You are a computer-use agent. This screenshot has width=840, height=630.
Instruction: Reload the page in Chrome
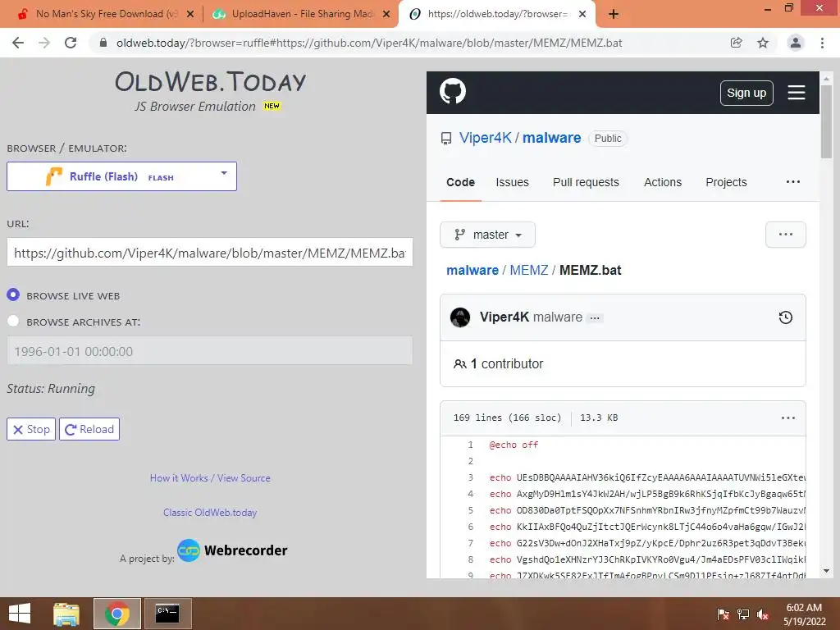[71, 43]
